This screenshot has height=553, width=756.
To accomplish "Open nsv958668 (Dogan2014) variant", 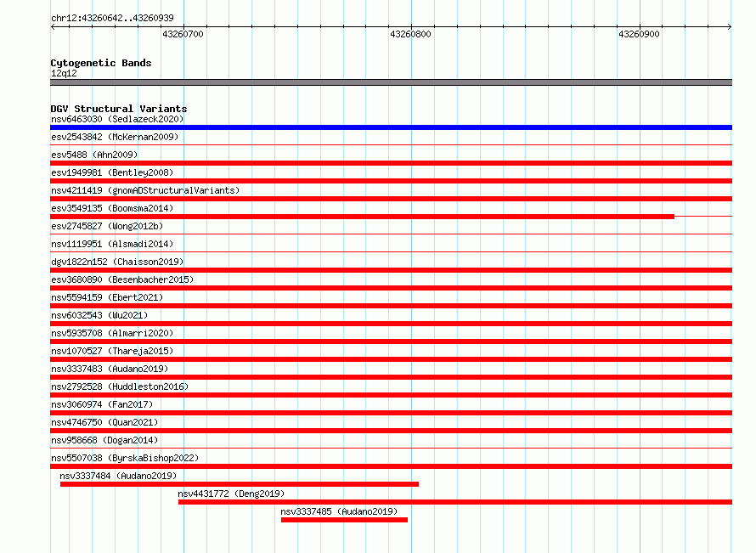I will click(104, 440).
